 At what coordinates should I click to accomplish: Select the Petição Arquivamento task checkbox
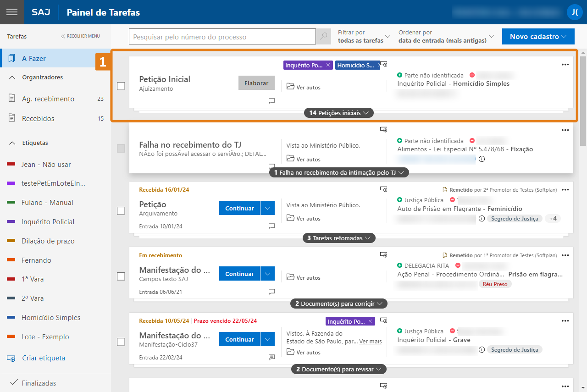pyautogui.click(x=121, y=210)
